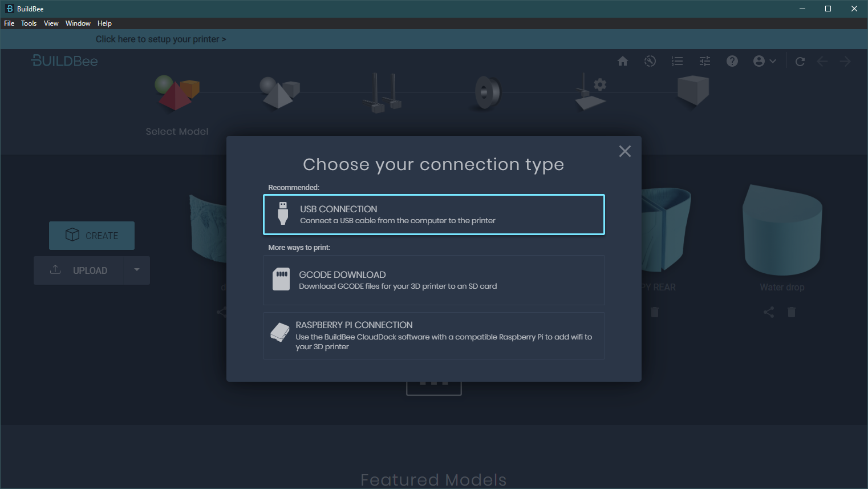Click the SD card icon
868x489 pixels.
point(281,279)
